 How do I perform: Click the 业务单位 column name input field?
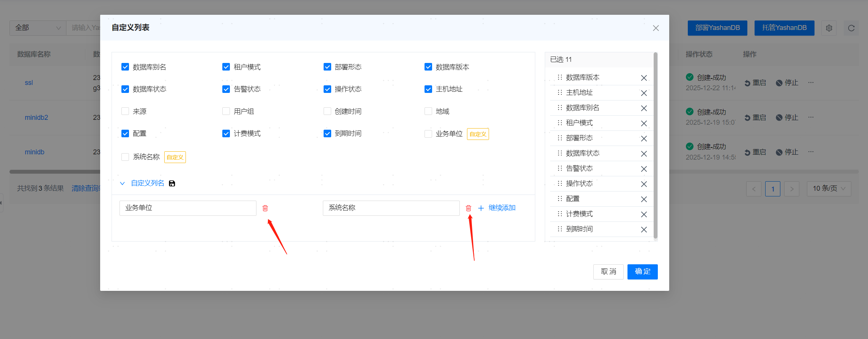tap(188, 208)
